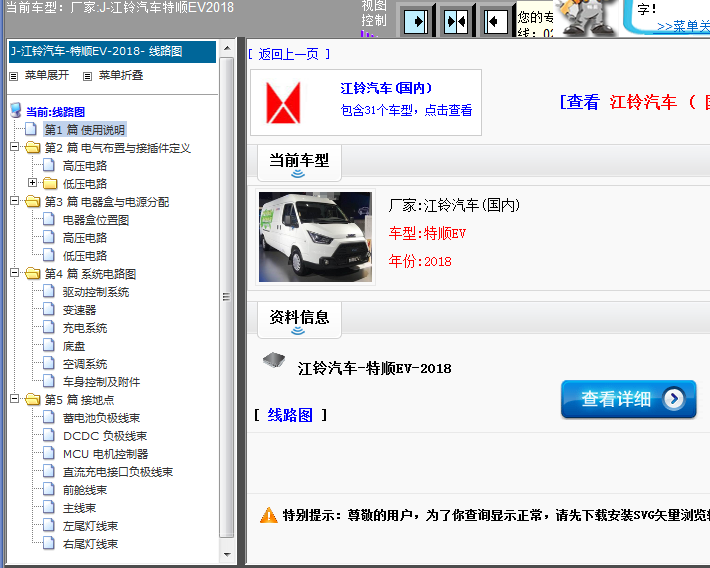Click the computer icon beside 当前:线路图
The height and width of the screenshot is (568, 710).
15,110
